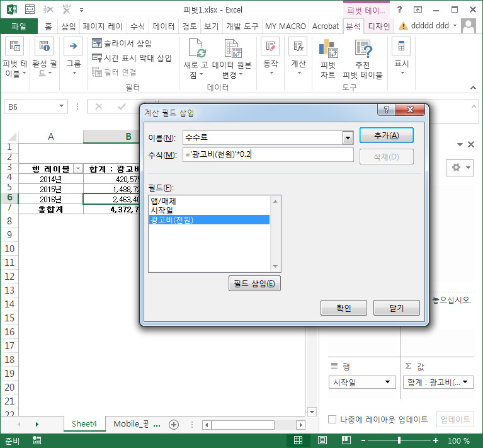The width and height of the screenshot is (483, 448).
Task: Click the Help question mark in title bar
Action: click(x=399, y=9)
